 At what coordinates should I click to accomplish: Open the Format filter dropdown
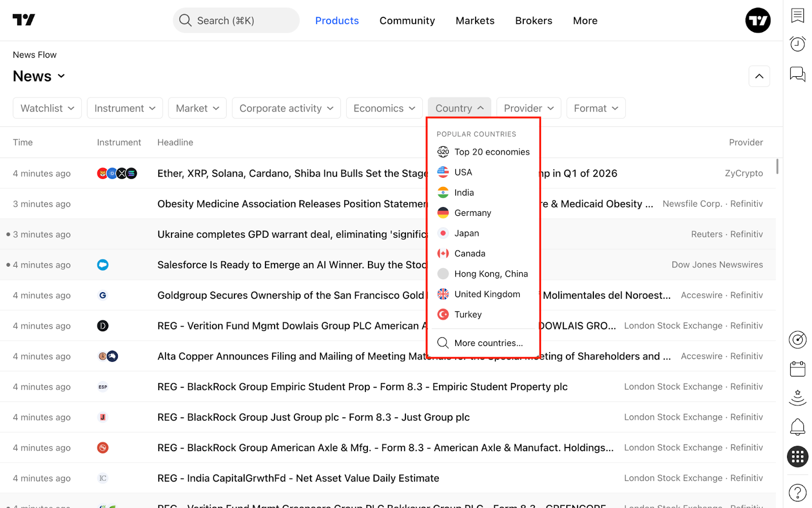[x=596, y=108]
